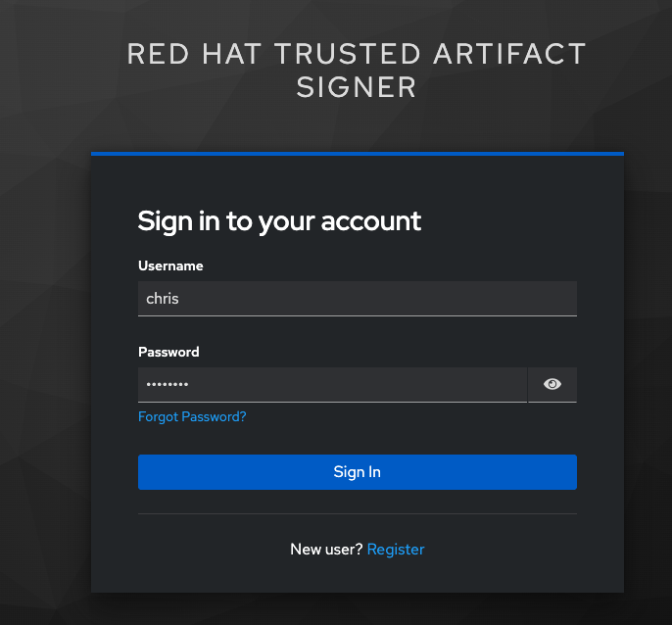The image size is (672, 625).
Task: Click the 'Sign in to your account' heading
Action: coord(279,220)
